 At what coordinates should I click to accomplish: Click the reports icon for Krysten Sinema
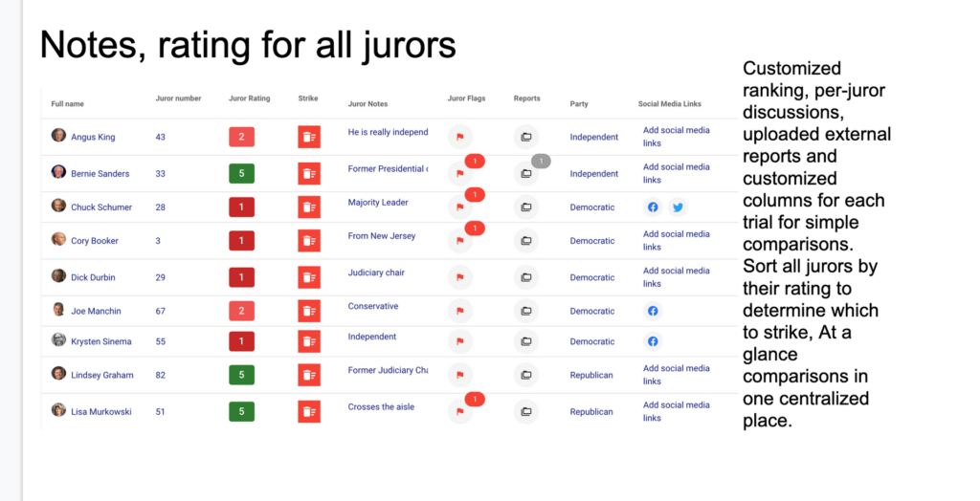pos(526,341)
